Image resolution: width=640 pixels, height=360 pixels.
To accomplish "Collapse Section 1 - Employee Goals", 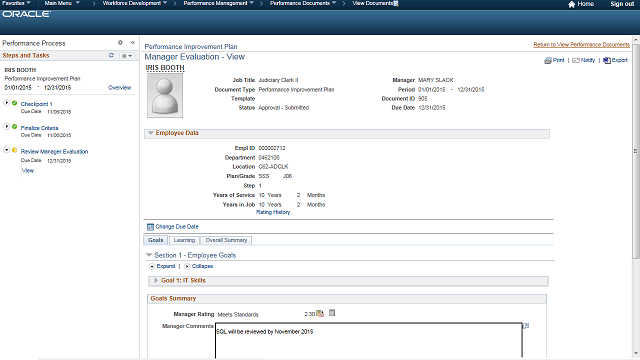I will 149,255.
